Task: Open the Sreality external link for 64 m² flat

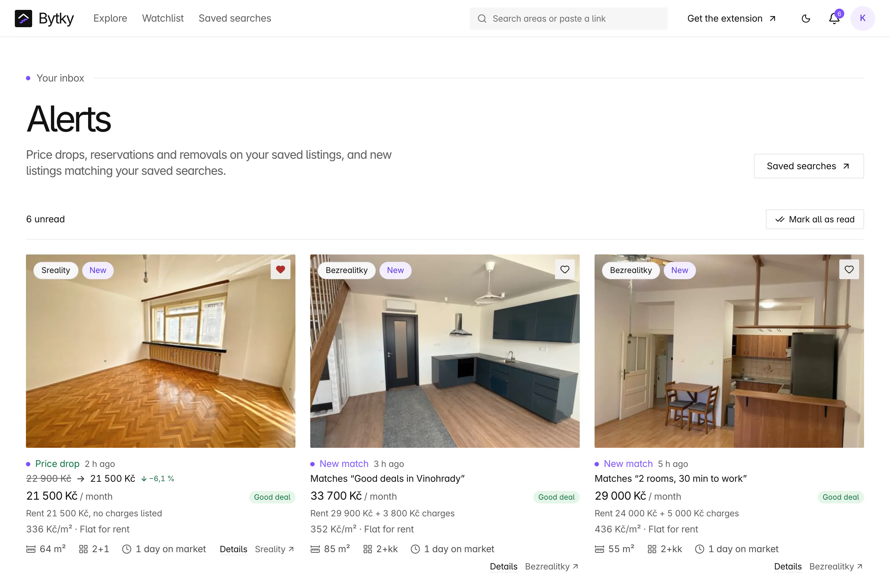Action: coord(274,549)
